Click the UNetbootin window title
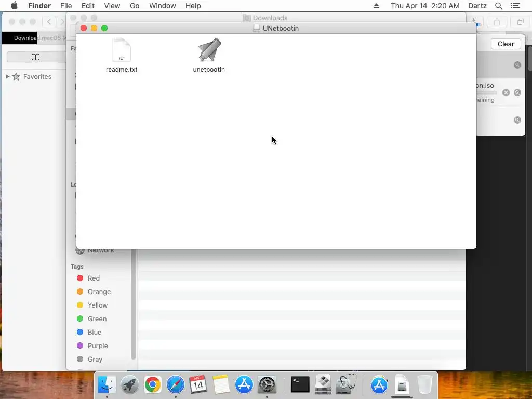This screenshot has width=532, height=399. pyautogui.click(x=281, y=29)
